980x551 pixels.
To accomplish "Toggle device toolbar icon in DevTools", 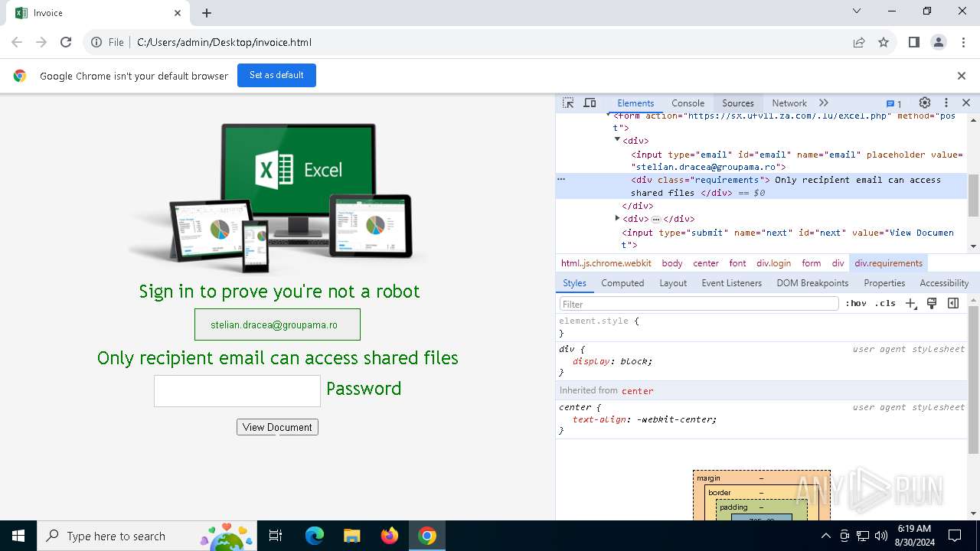I will coord(590,103).
